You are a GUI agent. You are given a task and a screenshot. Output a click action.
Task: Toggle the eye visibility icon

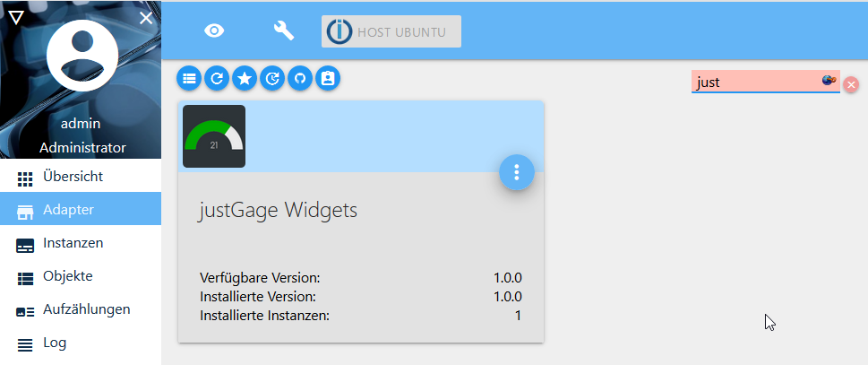point(214,30)
